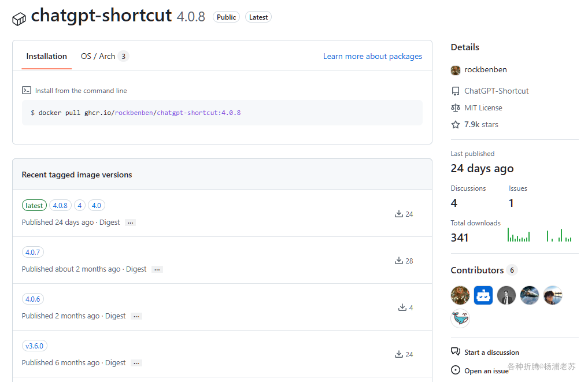Expand digest details for version v3.6.0
The width and height of the screenshot is (588, 382).
click(x=136, y=364)
